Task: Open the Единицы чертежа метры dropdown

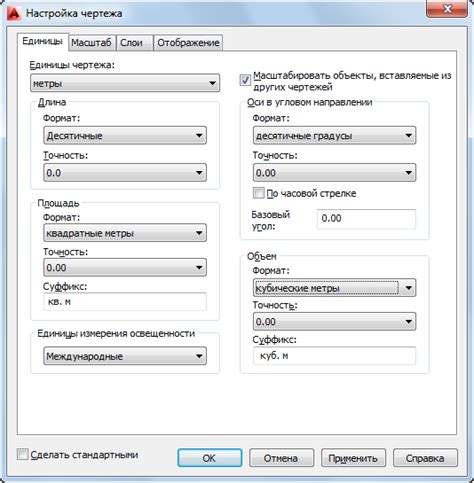Action: click(x=125, y=83)
